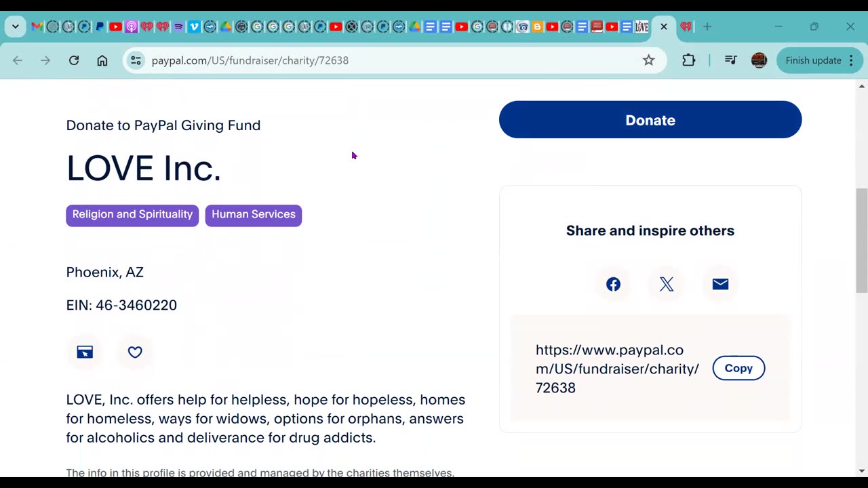Click the scrollbar up arrow
Viewport: 868px width, 488px height.
(862, 86)
